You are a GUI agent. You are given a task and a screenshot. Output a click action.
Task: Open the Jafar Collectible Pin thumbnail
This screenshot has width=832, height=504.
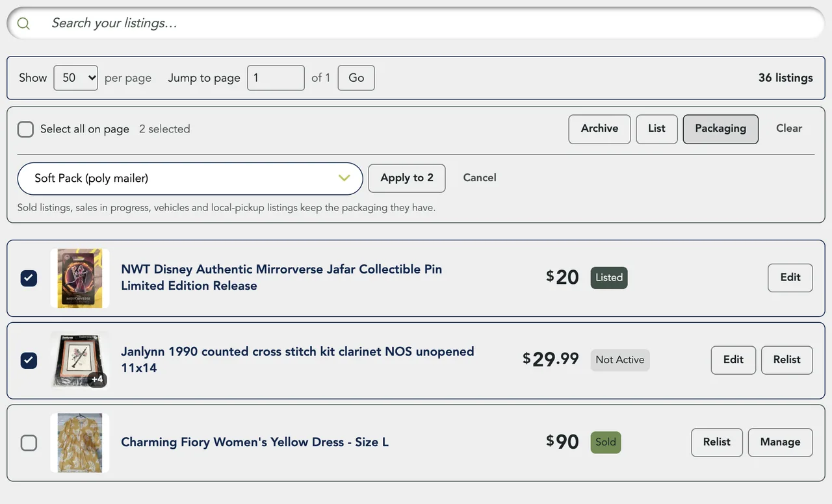coord(80,278)
